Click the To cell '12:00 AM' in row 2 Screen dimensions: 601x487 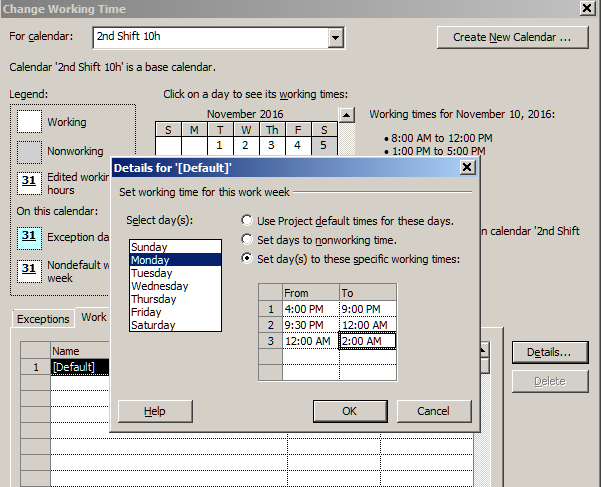(368, 325)
